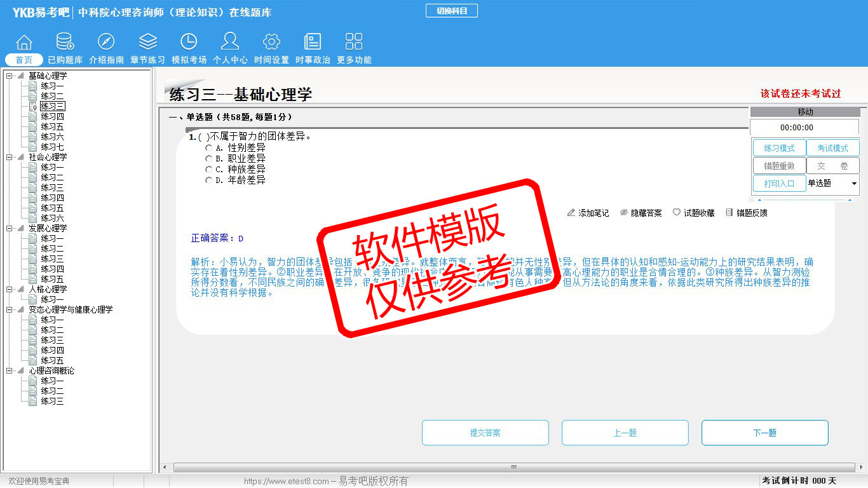Go to next question with 下一题
This screenshot has height=488, width=868.
pyautogui.click(x=764, y=433)
